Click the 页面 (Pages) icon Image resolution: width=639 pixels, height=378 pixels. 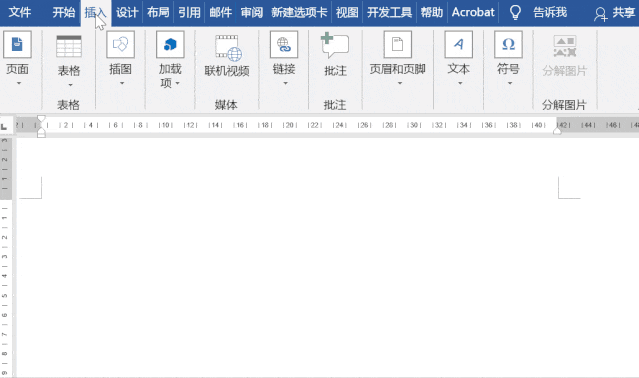tap(17, 44)
